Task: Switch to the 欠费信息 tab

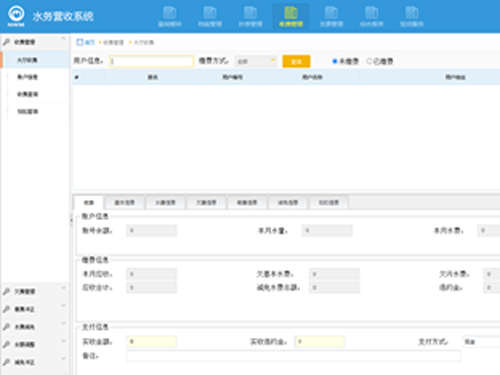Action: pos(206,202)
